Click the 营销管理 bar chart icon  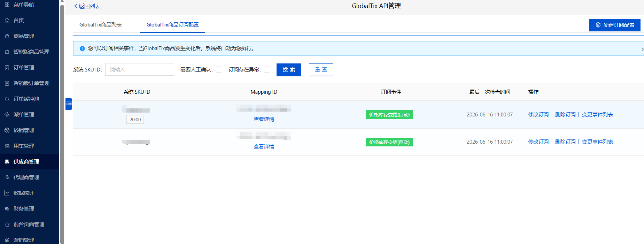7,240
